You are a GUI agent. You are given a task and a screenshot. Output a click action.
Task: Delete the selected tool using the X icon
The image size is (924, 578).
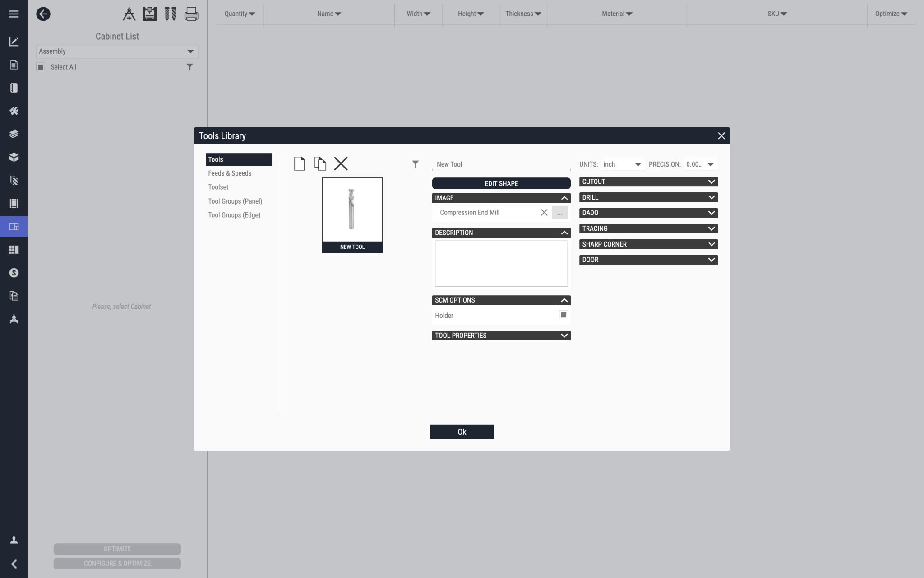click(x=341, y=163)
